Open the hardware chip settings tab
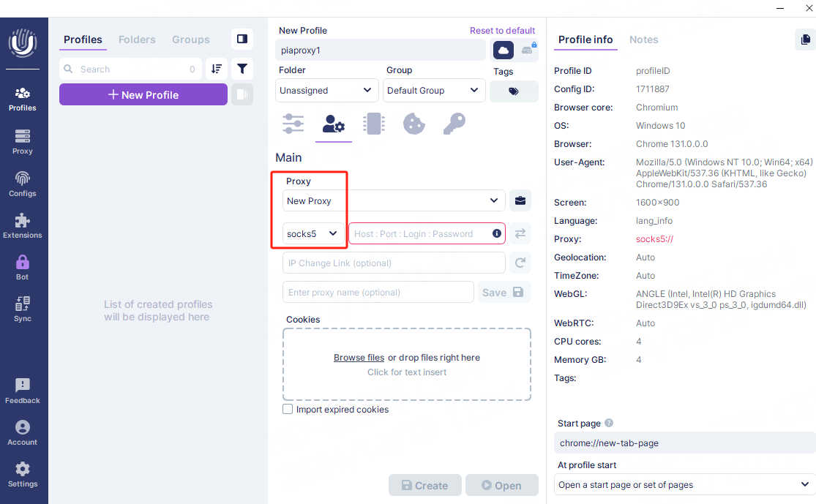The height and width of the screenshot is (504, 816). click(x=374, y=124)
